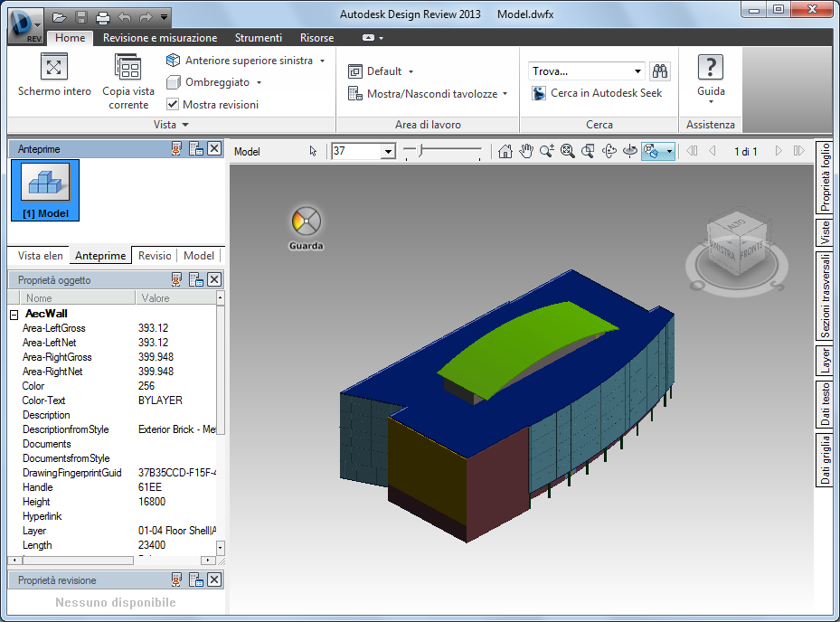Viewport: 840px width, 622px height.
Task: Switch to the Home ribbon tab
Action: (x=71, y=38)
